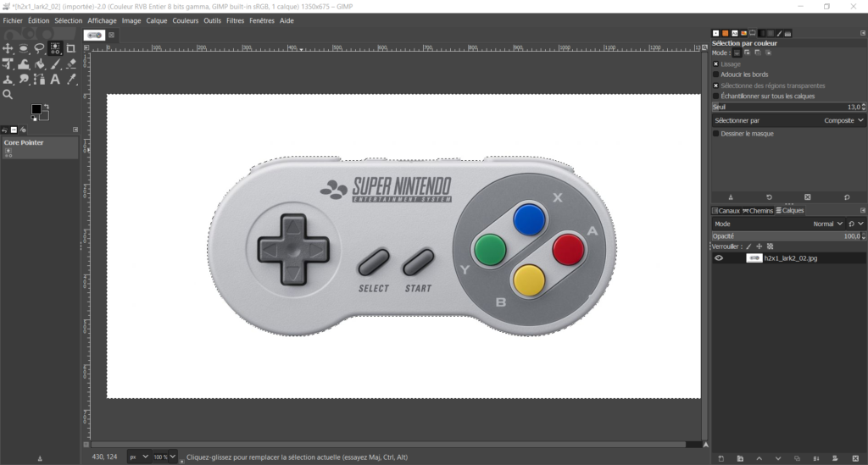Open the Filtres menu
Viewport: 868px width, 465px height.
[235, 20]
